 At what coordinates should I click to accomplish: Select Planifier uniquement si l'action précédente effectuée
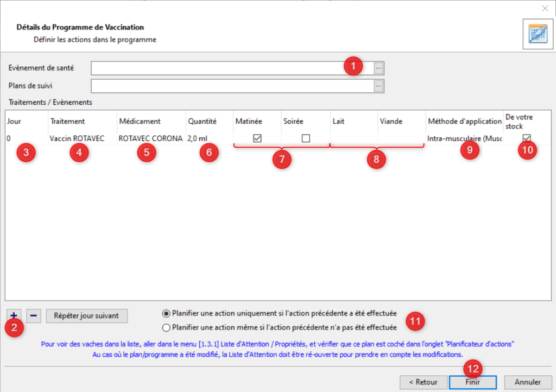[x=166, y=313]
